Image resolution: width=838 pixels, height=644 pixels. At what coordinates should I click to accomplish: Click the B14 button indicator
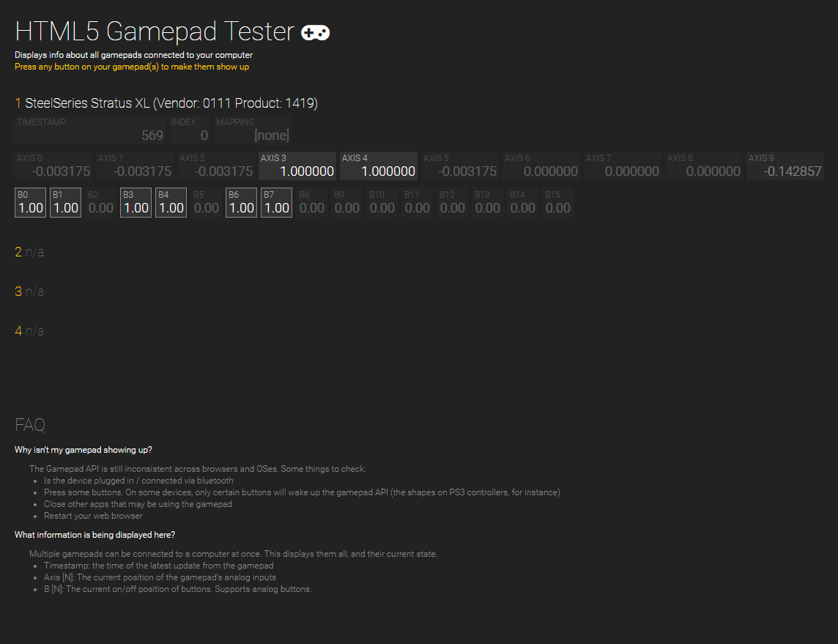[x=523, y=202]
